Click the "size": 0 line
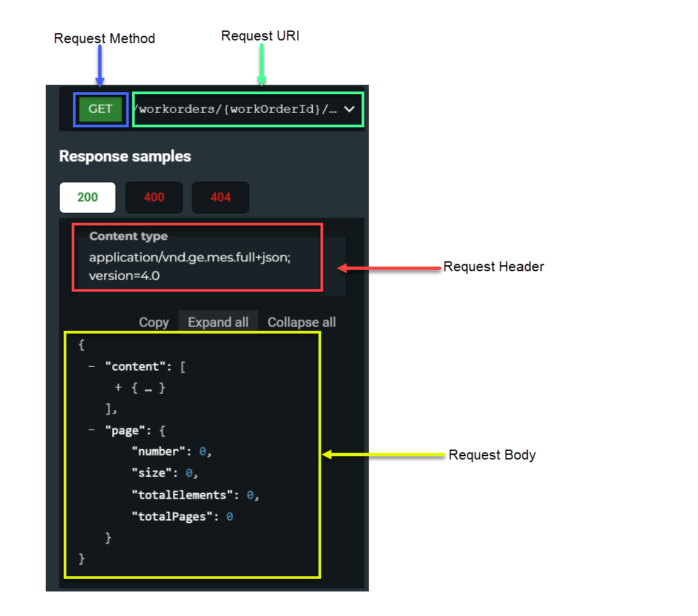The image size is (698, 616). pyautogui.click(x=165, y=473)
